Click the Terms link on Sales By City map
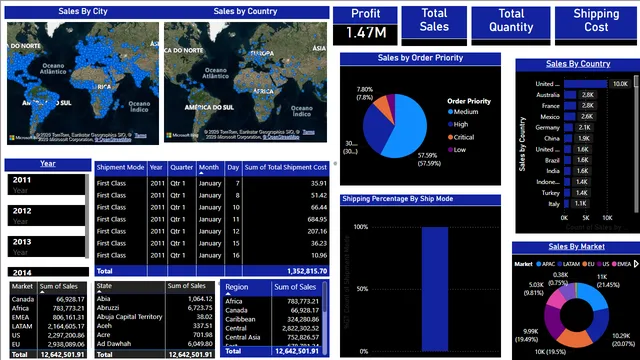 point(141,136)
